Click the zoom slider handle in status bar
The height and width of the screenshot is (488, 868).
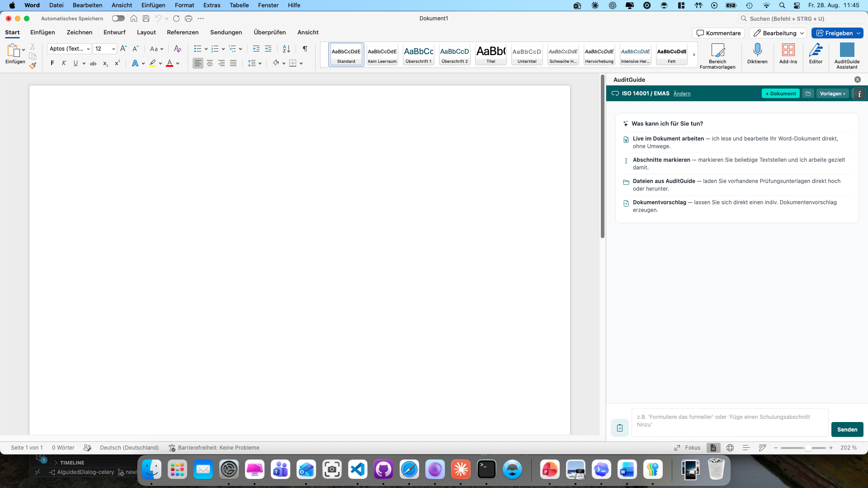coord(808,448)
